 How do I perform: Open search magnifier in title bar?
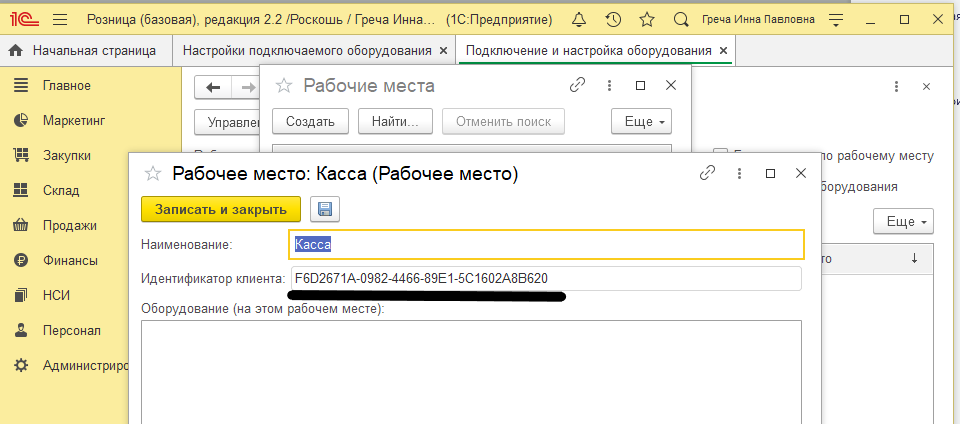pyautogui.click(x=680, y=20)
